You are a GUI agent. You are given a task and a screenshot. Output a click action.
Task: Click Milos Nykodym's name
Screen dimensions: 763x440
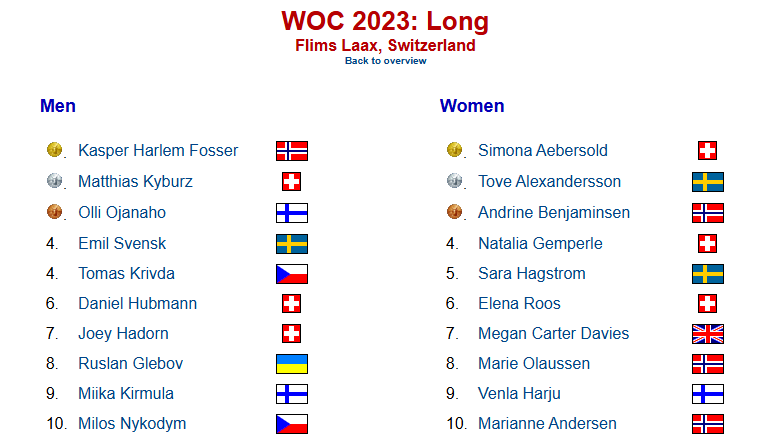pyautogui.click(x=132, y=423)
